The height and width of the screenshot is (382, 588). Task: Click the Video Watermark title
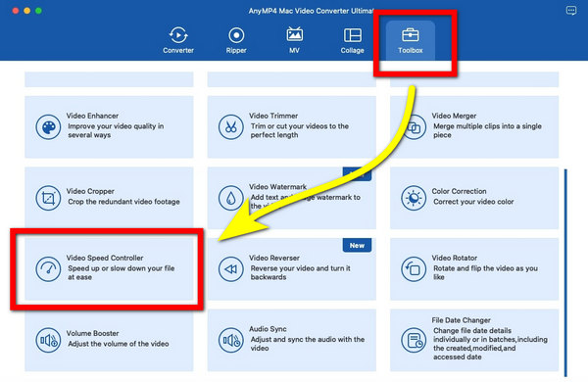(277, 187)
